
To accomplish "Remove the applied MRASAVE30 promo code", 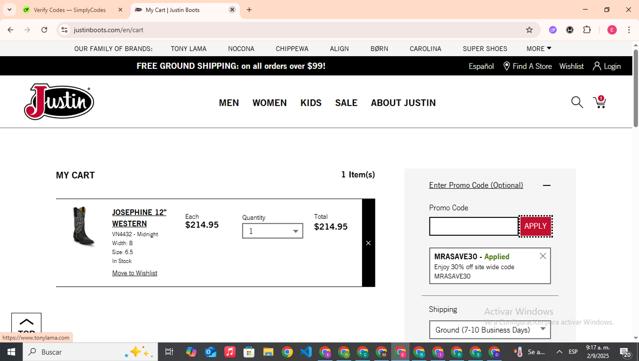I will [x=542, y=256].
